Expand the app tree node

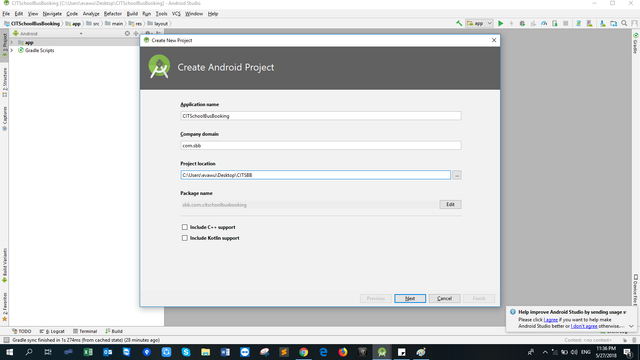pos(12,42)
